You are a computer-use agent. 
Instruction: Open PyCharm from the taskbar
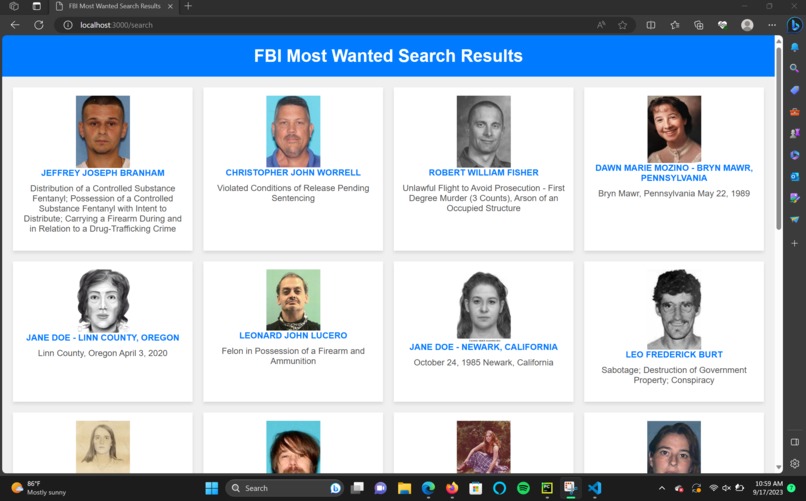[x=547, y=488]
